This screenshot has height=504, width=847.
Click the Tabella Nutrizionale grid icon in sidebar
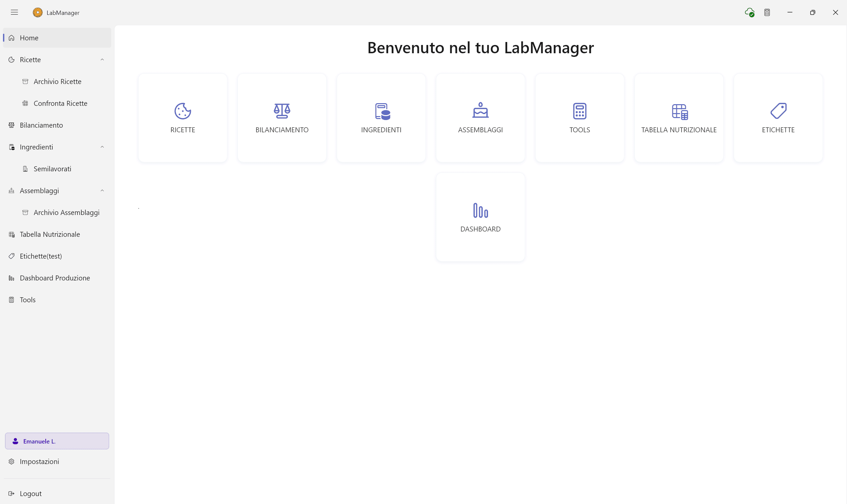[x=12, y=234]
